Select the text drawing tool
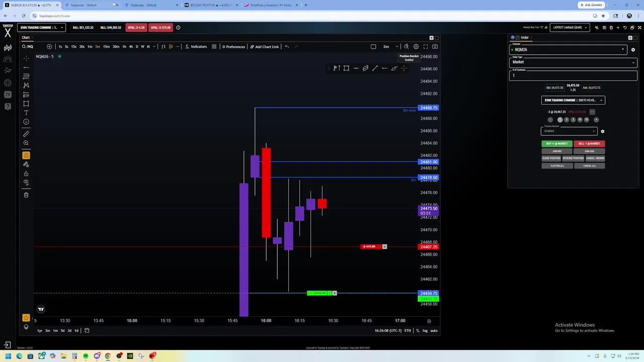644x362 pixels. coord(26,113)
